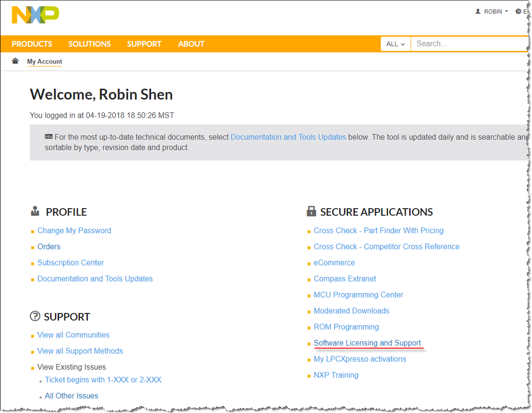Click the View Existing Issues text

point(71,367)
